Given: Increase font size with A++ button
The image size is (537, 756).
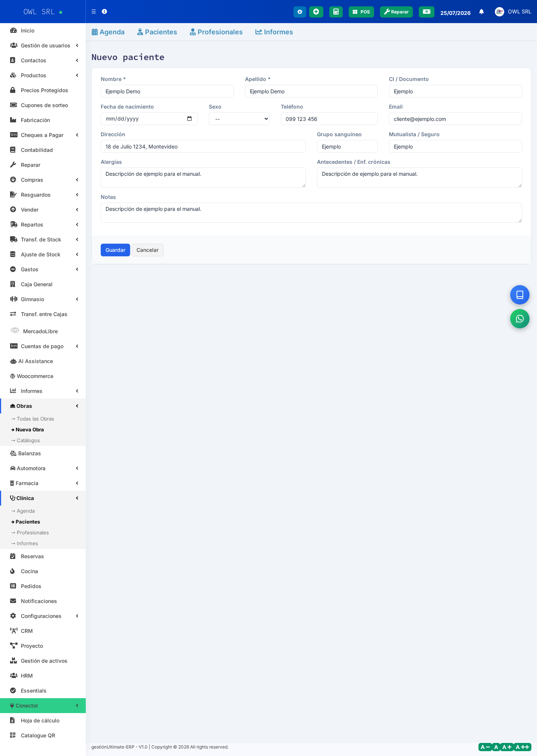Looking at the screenshot, I should point(522,747).
